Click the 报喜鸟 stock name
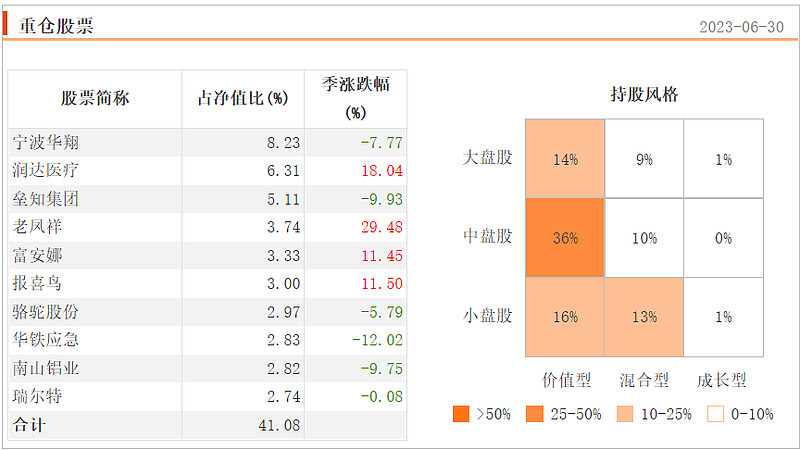800x450 pixels. pyautogui.click(x=37, y=283)
